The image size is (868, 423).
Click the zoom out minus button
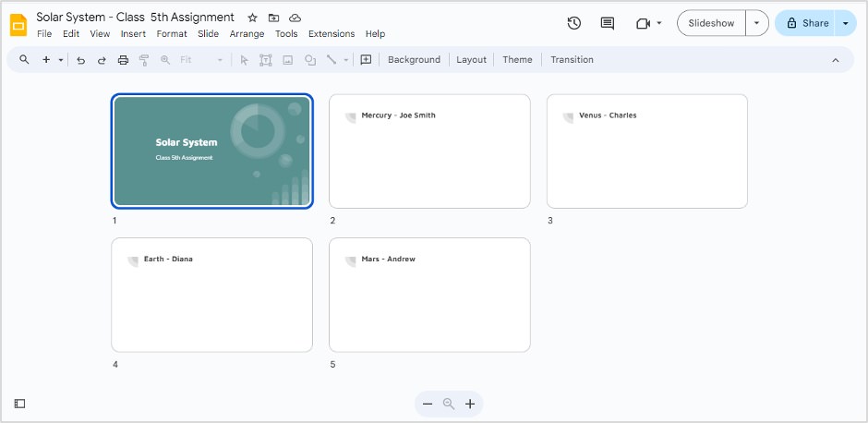428,405
